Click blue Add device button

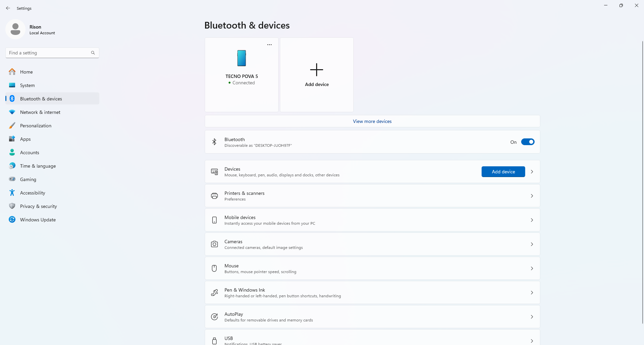tap(503, 172)
